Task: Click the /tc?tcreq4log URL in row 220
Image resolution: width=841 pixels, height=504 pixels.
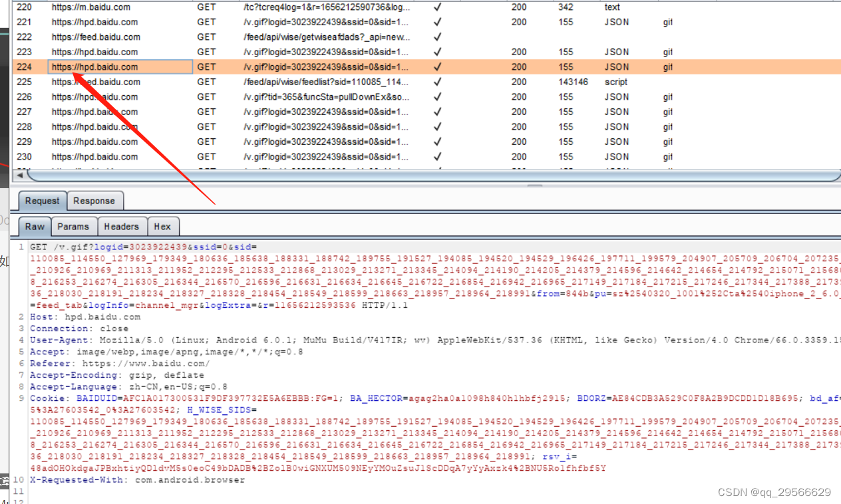Action: point(327,7)
